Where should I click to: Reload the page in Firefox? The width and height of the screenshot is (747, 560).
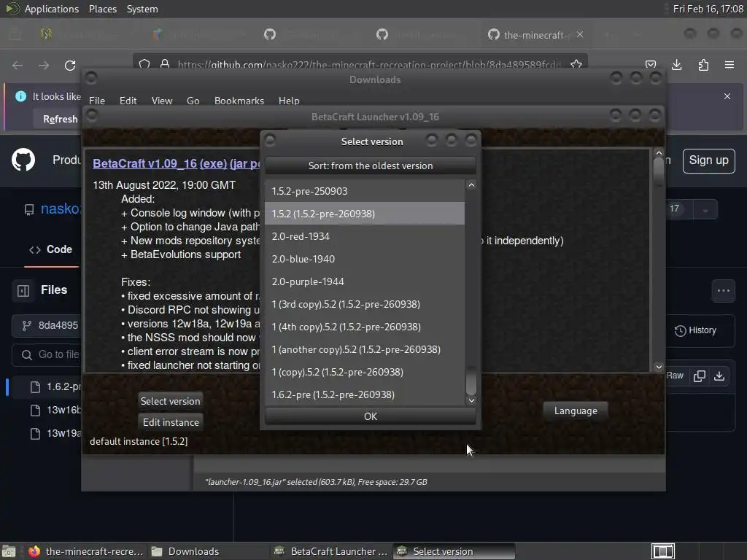click(x=70, y=65)
